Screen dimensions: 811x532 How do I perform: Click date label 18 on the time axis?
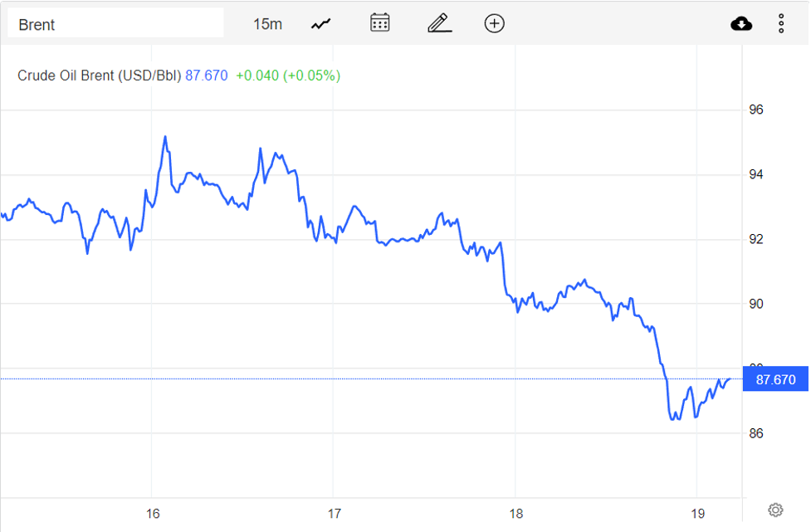pos(515,512)
